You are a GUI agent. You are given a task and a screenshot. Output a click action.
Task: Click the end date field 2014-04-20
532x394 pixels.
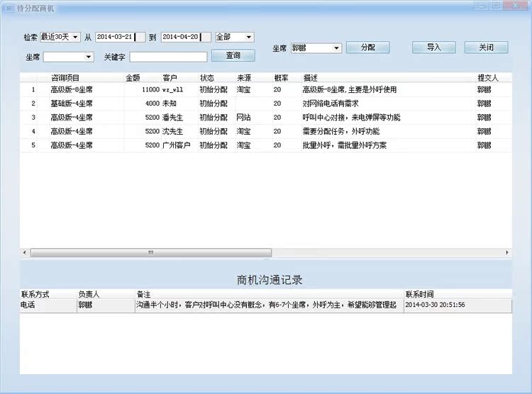point(185,37)
